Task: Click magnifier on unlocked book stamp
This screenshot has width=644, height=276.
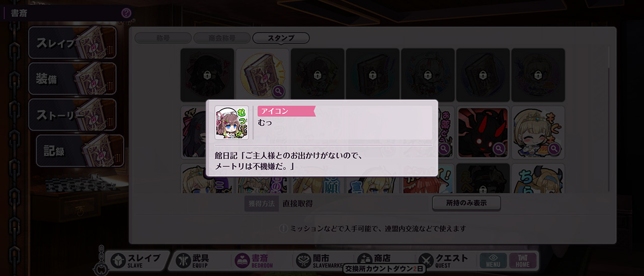Action: tap(279, 91)
